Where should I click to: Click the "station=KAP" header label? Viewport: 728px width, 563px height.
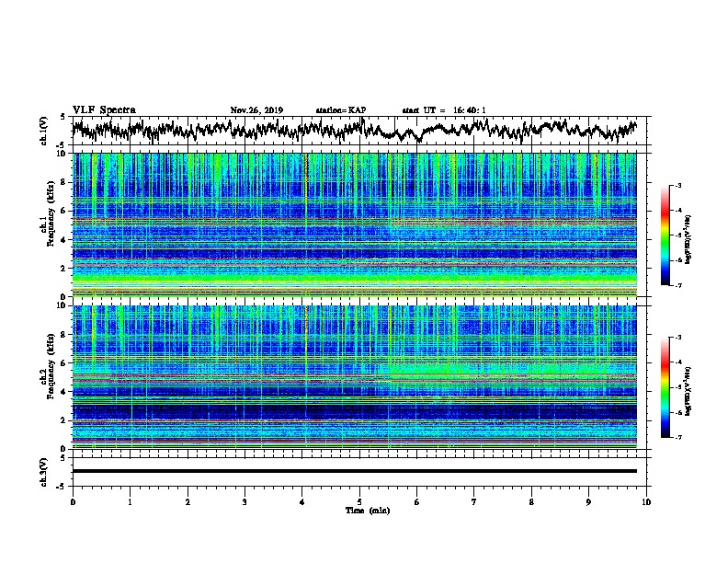pos(341,110)
